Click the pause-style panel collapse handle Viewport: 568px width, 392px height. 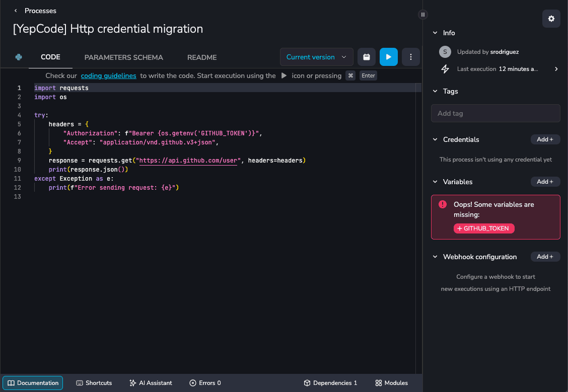(x=423, y=15)
